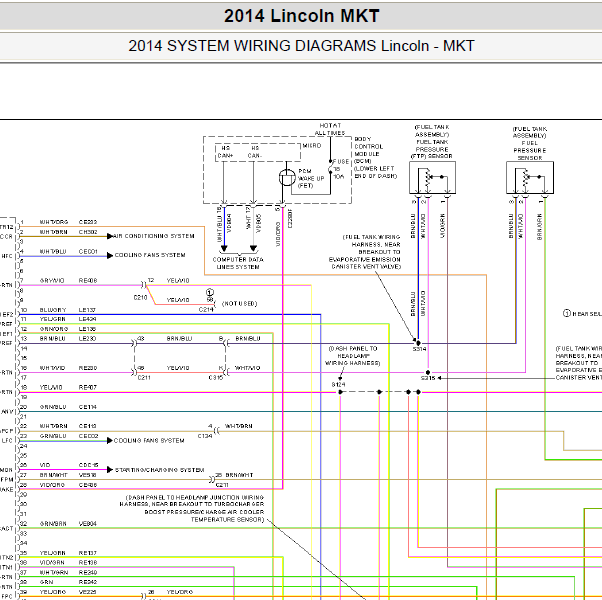Click the "FUSE 18 10A" label
602x600 pixels.
pyautogui.click(x=341, y=169)
